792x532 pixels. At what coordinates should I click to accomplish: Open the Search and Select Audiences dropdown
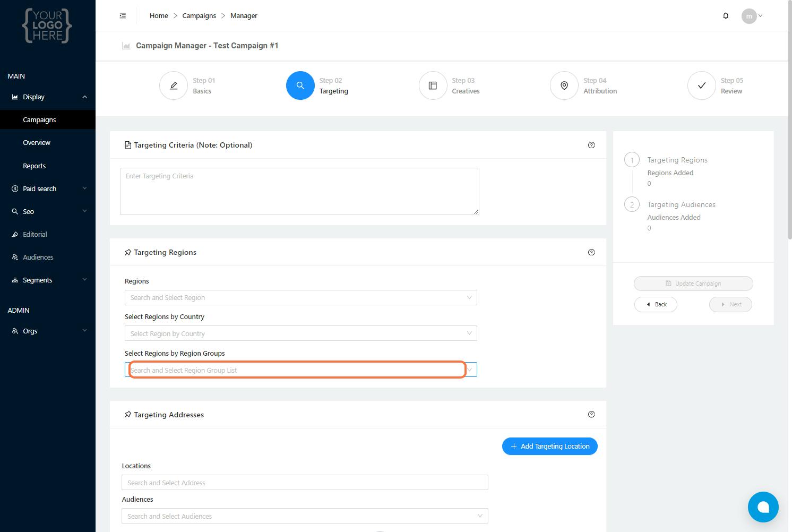click(x=305, y=516)
